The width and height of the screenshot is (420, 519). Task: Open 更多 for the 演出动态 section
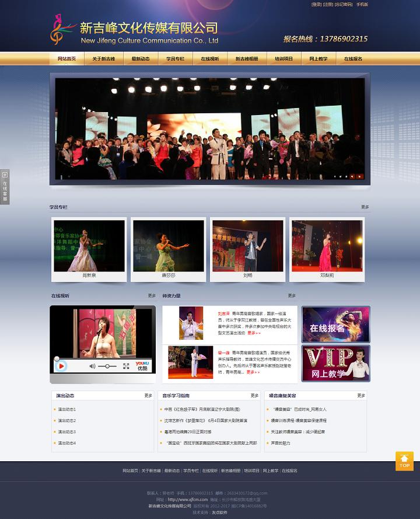[148, 396]
